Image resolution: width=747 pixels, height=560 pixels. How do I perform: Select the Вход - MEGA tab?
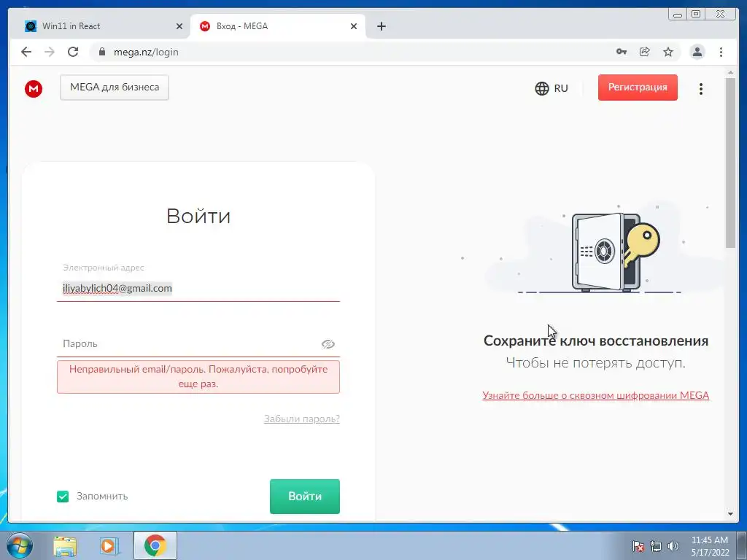coord(278,26)
